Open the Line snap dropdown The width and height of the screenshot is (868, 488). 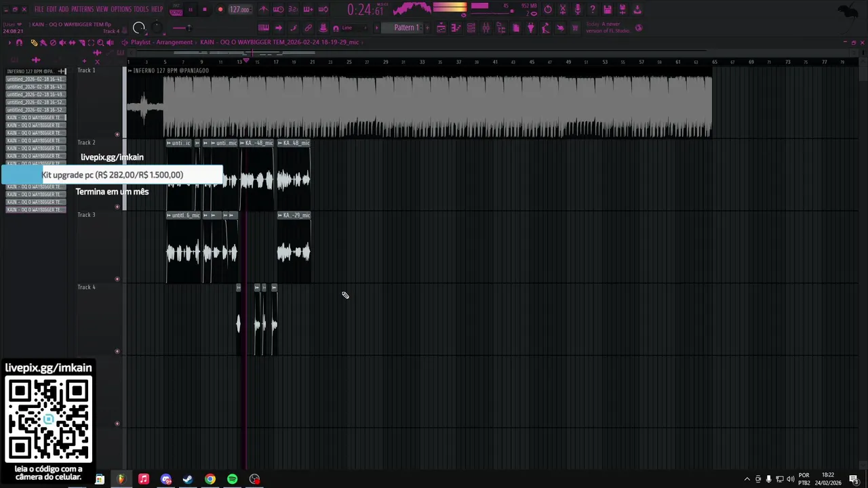[x=354, y=28]
